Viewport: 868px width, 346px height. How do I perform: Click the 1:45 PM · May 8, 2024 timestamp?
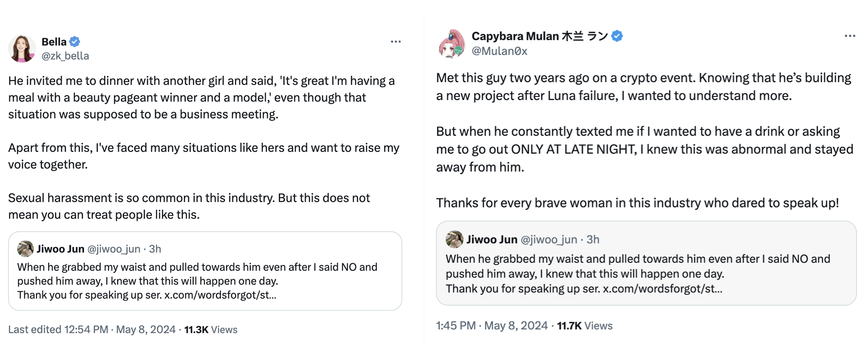(492, 325)
